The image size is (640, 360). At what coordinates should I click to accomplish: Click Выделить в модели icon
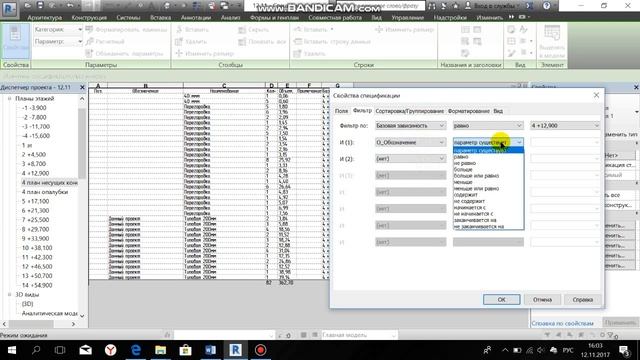pos(552,33)
